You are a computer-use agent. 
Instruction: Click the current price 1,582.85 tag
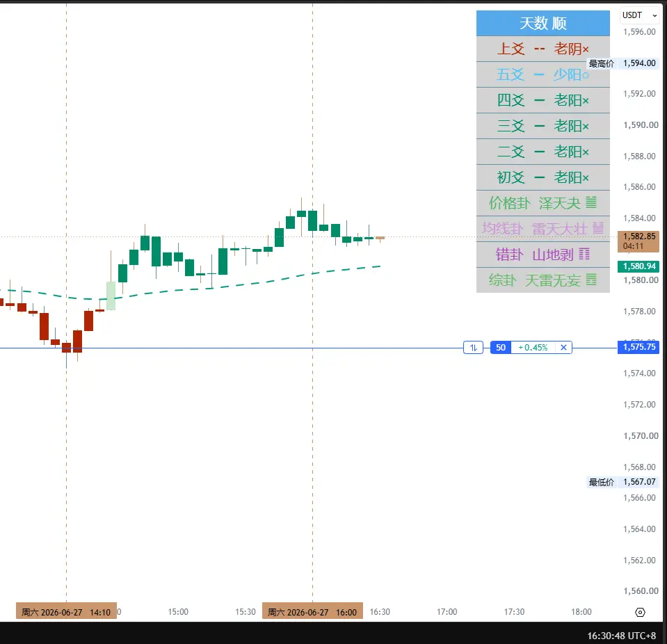(x=638, y=241)
